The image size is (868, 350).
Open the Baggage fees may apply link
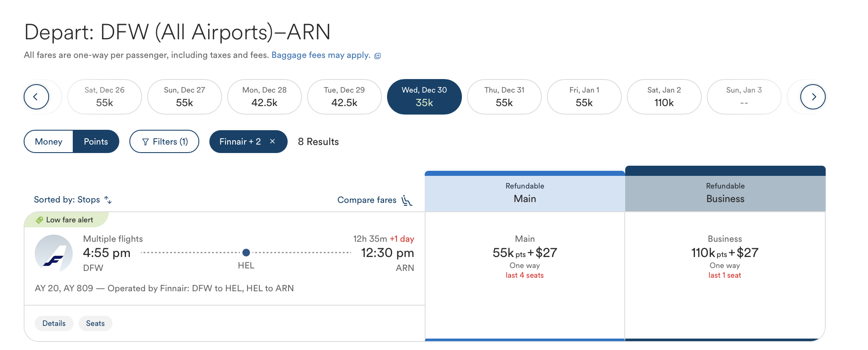click(320, 55)
